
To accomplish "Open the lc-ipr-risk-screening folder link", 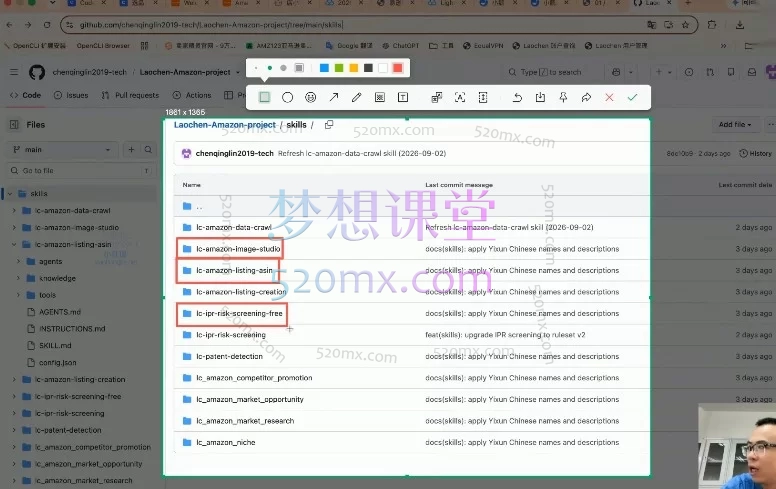I will [231, 335].
